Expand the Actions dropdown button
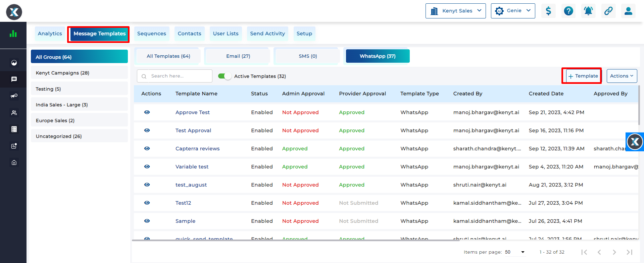 tap(622, 76)
